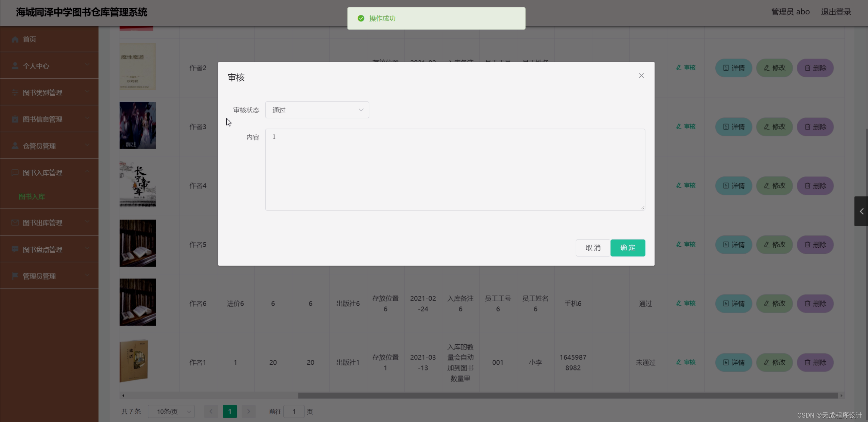
Task: Click the person icon beside 仓管员管理
Action: (15, 146)
